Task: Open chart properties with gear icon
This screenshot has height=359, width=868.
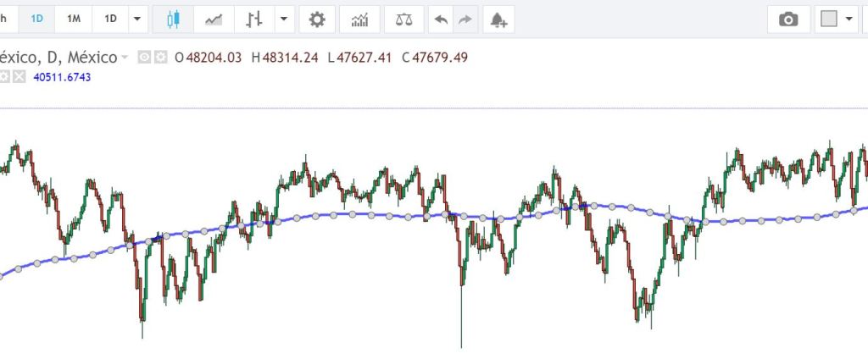Action: [x=317, y=19]
